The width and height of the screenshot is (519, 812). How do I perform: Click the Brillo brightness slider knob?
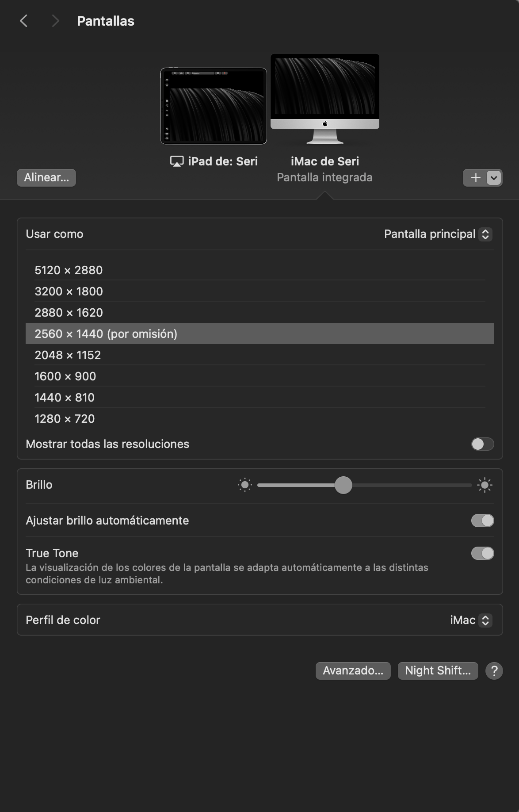[343, 485]
